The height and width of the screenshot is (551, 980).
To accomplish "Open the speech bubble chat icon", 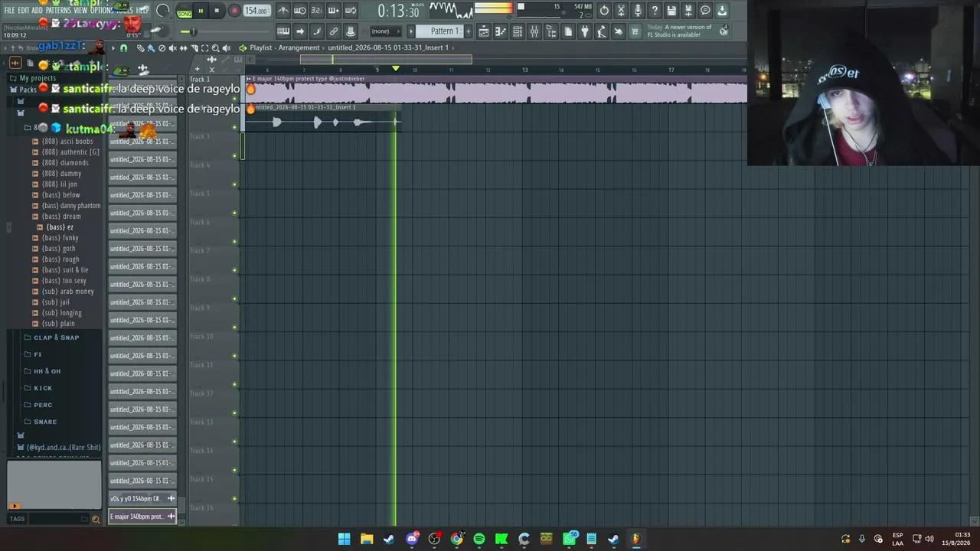I will [x=705, y=11].
